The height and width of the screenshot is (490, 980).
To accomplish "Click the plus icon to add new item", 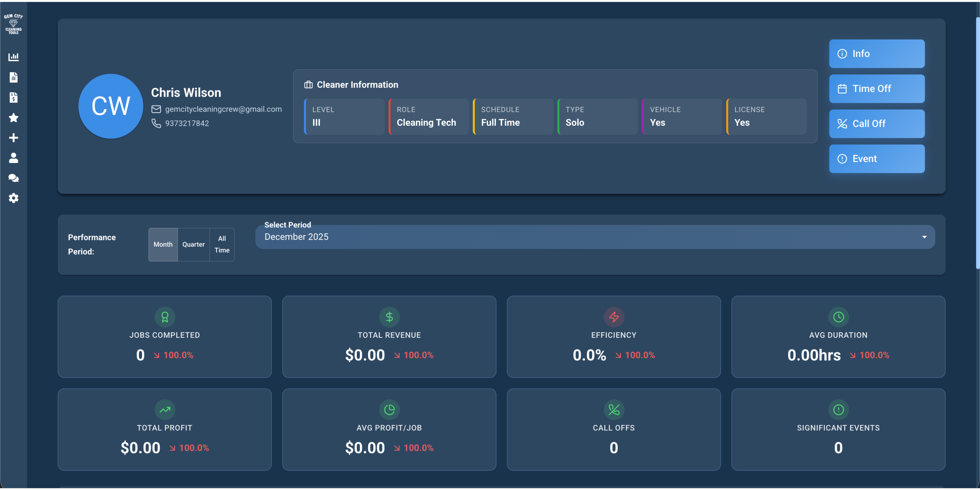I will tap(14, 138).
